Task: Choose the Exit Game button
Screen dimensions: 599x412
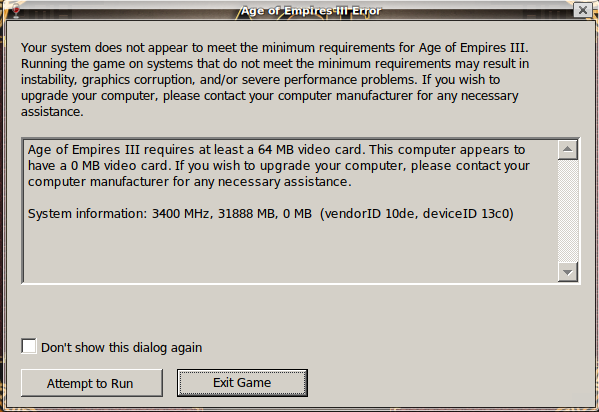Action: tap(242, 383)
